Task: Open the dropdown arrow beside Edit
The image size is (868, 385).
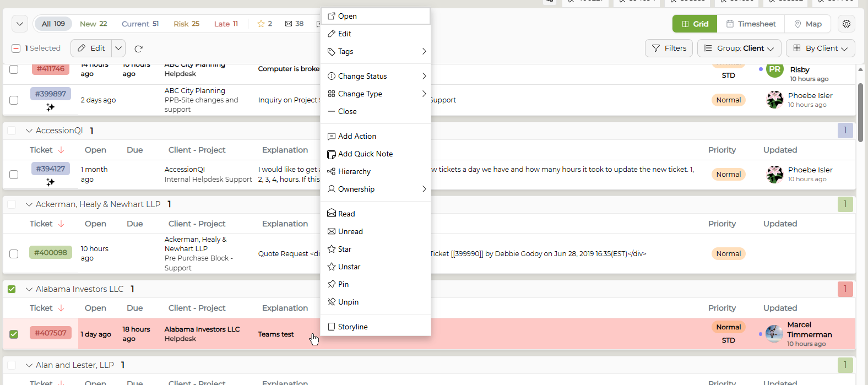Action: click(118, 48)
